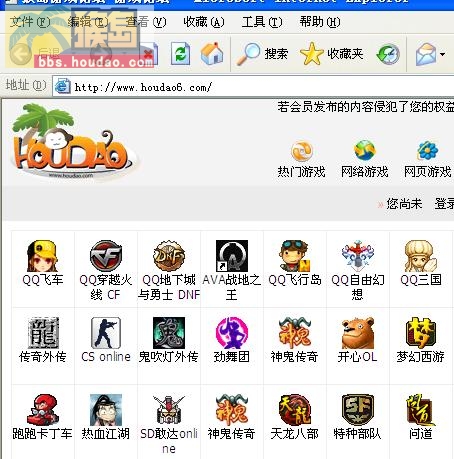
Task: Click the 收藏夹 favorites button
Action: (x=332, y=54)
